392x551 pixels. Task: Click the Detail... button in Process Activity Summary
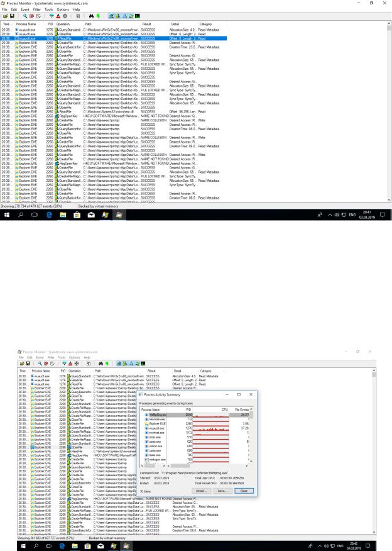201,491
